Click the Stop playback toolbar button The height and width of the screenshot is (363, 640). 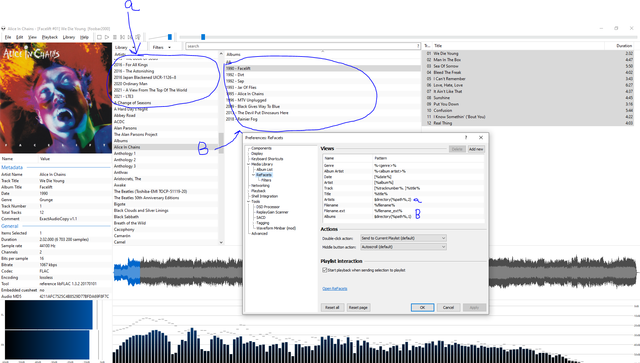click(99, 37)
